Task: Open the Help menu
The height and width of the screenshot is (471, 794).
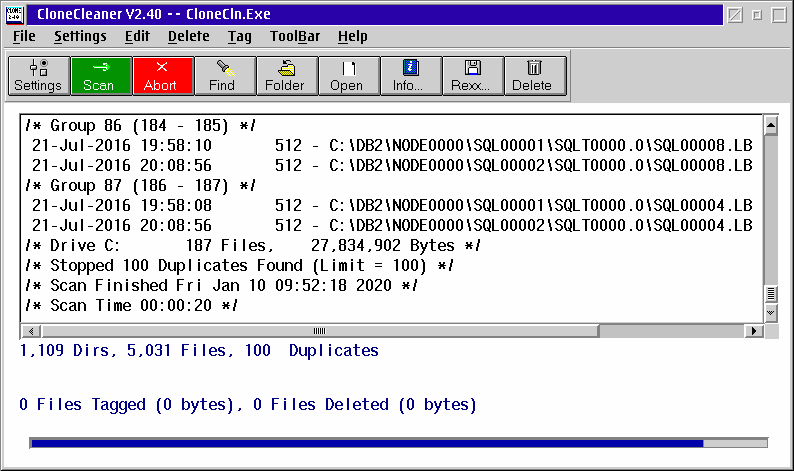Action: (x=352, y=36)
